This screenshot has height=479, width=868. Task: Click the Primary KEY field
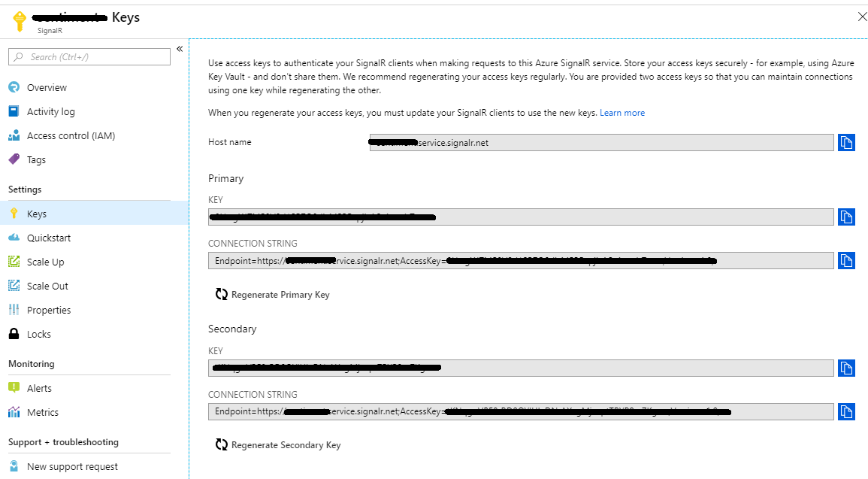[x=521, y=217]
